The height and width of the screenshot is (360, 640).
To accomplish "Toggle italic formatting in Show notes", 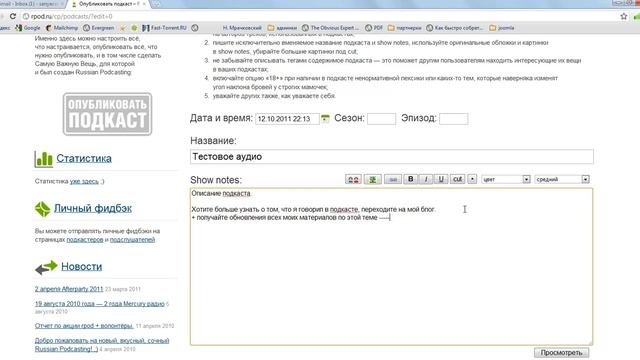I will pos(426,179).
